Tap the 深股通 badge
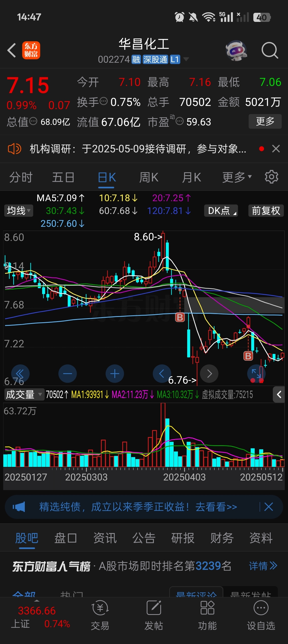The width and height of the screenshot is (288, 644). [155, 59]
